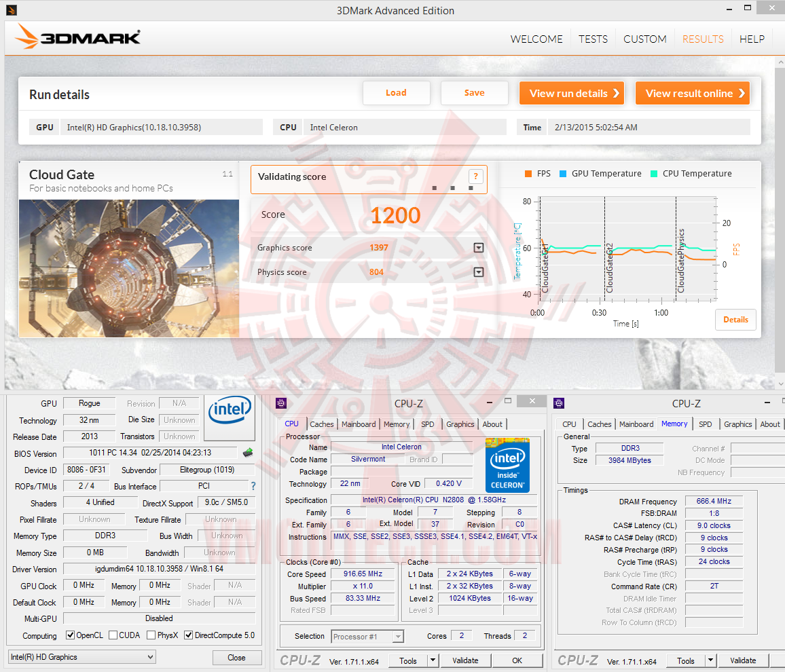
Task: Go to the TESTS section
Action: pos(594,39)
